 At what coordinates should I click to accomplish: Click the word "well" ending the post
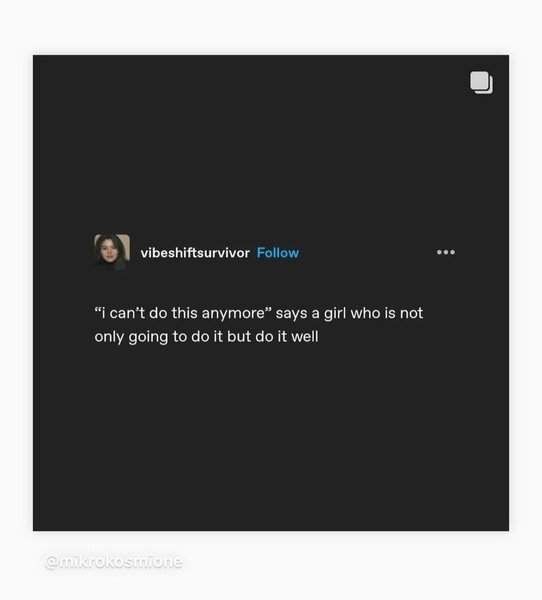tap(305, 337)
